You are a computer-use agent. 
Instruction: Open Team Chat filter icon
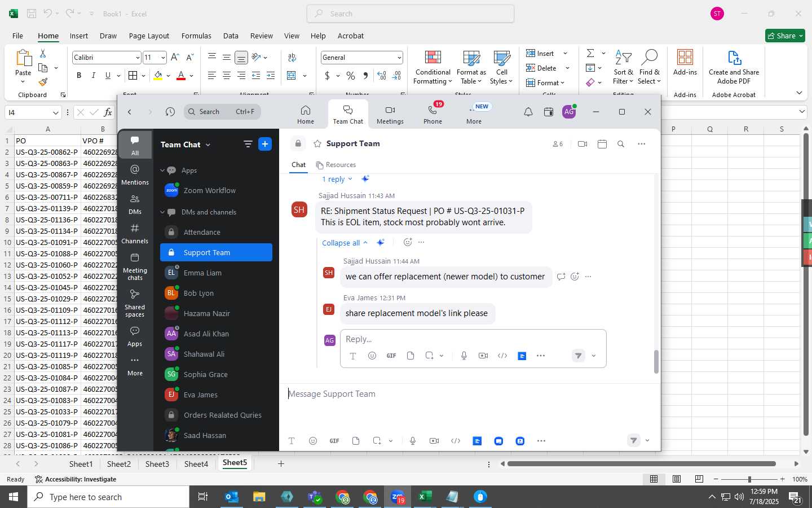(248, 144)
